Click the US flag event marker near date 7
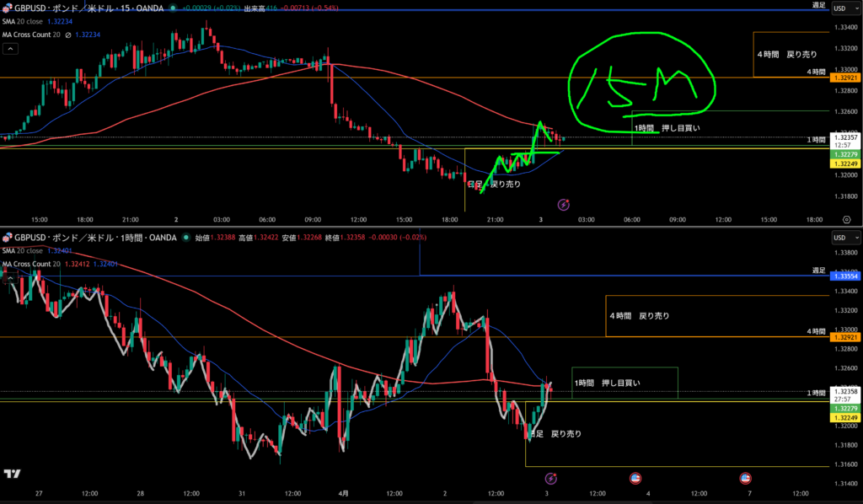 pyautogui.click(x=745, y=478)
